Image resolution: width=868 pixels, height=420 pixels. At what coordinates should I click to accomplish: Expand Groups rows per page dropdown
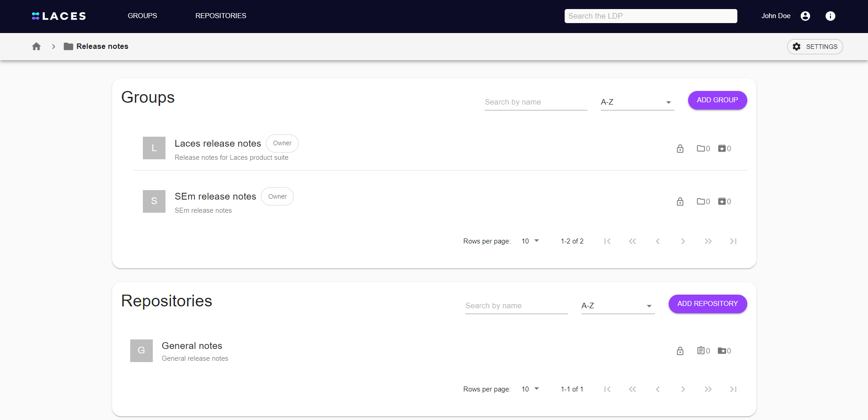point(530,241)
